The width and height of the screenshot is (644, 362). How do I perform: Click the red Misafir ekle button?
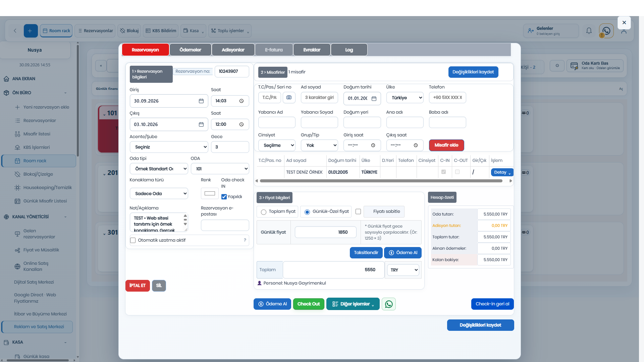pyautogui.click(x=446, y=145)
